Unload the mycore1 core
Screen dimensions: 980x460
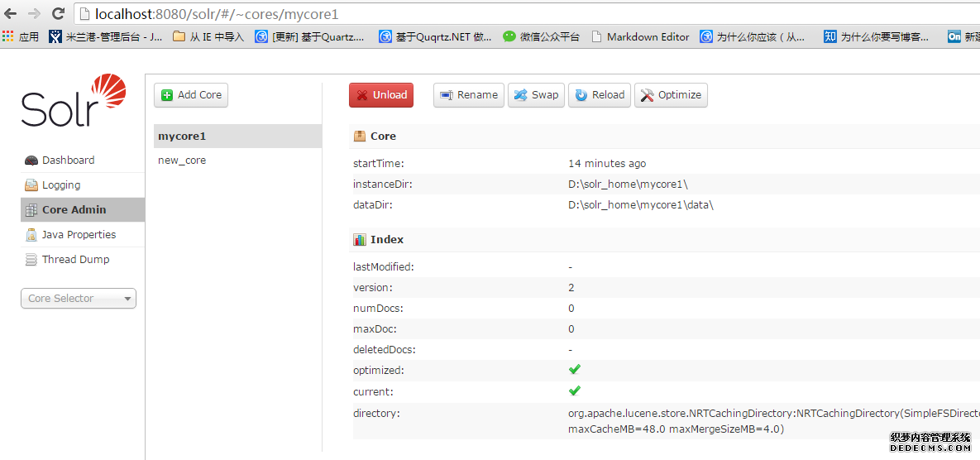point(380,95)
